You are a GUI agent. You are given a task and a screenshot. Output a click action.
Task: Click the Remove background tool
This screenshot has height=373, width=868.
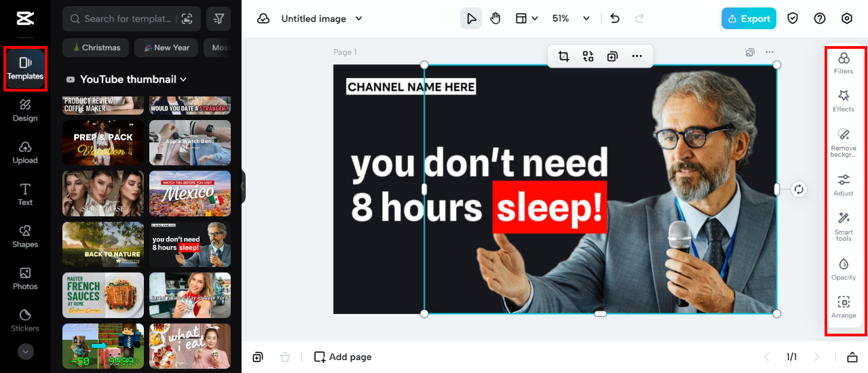844,142
